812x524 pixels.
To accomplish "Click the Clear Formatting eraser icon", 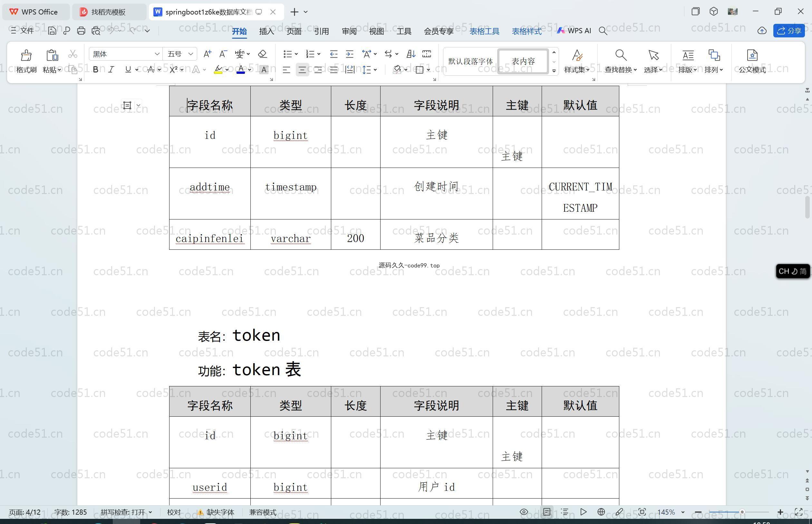I will coord(262,54).
